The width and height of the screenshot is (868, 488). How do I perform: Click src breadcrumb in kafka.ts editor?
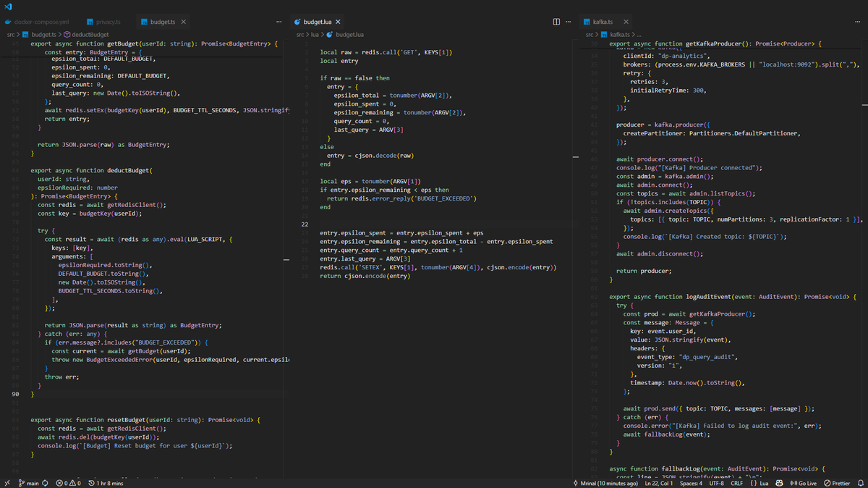(x=590, y=34)
